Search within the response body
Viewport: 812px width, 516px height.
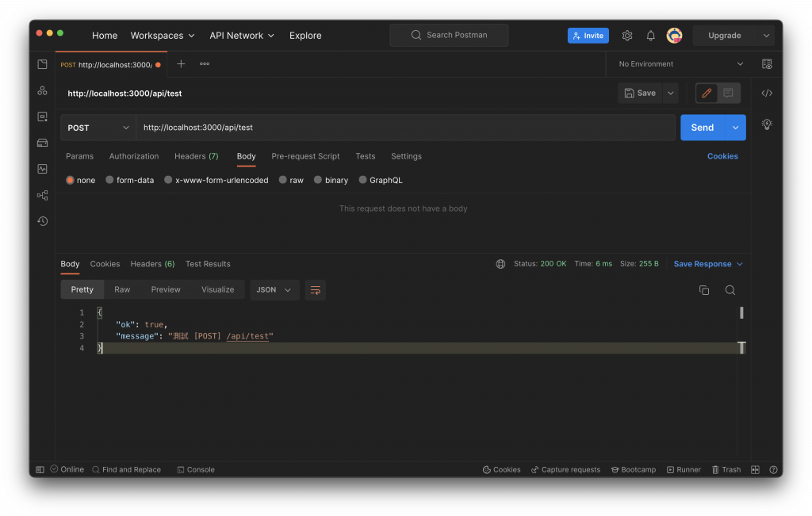coord(730,290)
